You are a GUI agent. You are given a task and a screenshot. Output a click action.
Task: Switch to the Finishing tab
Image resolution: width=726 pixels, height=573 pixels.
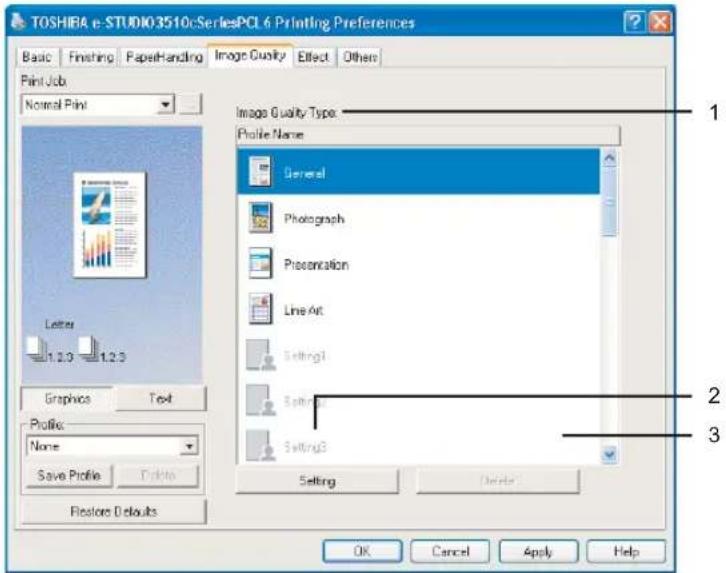[91, 57]
